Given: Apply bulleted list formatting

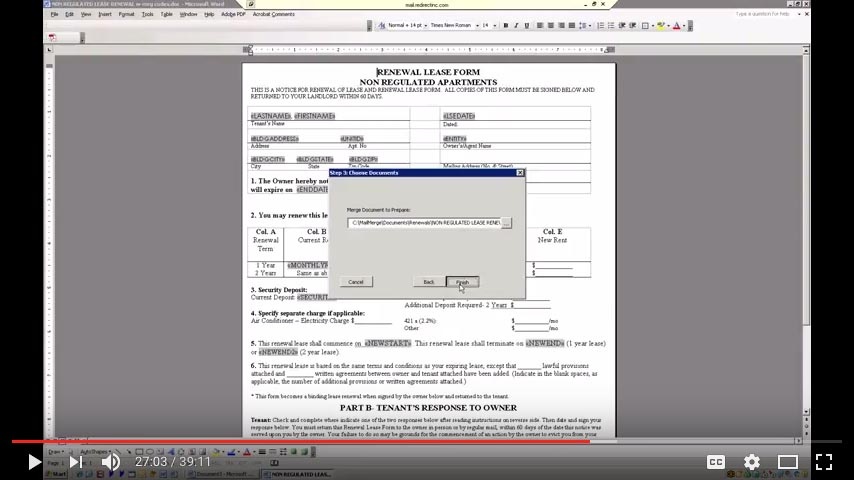Looking at the screenshot, I should (611, 26).
